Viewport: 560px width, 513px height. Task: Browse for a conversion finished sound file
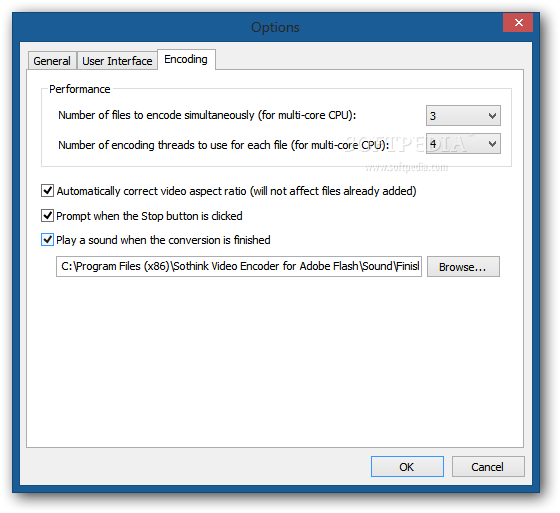pos(463,267)
